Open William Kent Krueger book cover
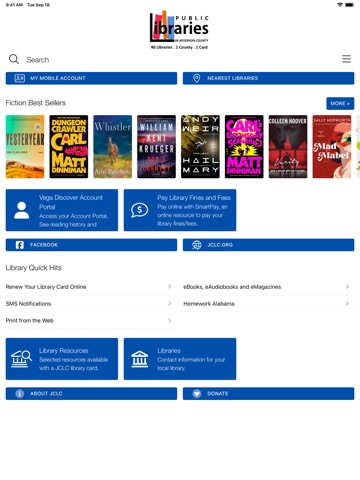360x480 pixels. (x=156, y=147)
